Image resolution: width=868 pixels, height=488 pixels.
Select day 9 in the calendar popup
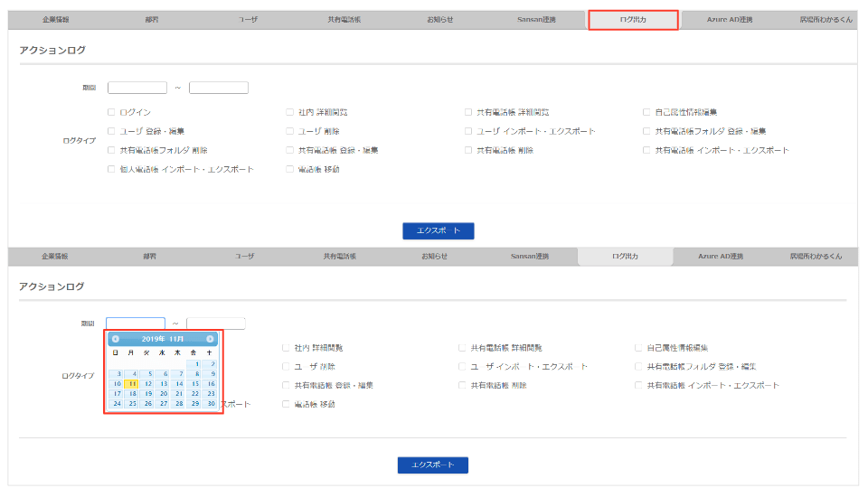click(x=209, y=374)
